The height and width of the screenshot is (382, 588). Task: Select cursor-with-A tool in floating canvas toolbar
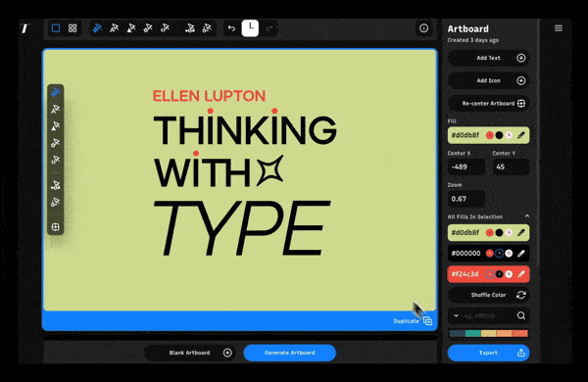56,109
